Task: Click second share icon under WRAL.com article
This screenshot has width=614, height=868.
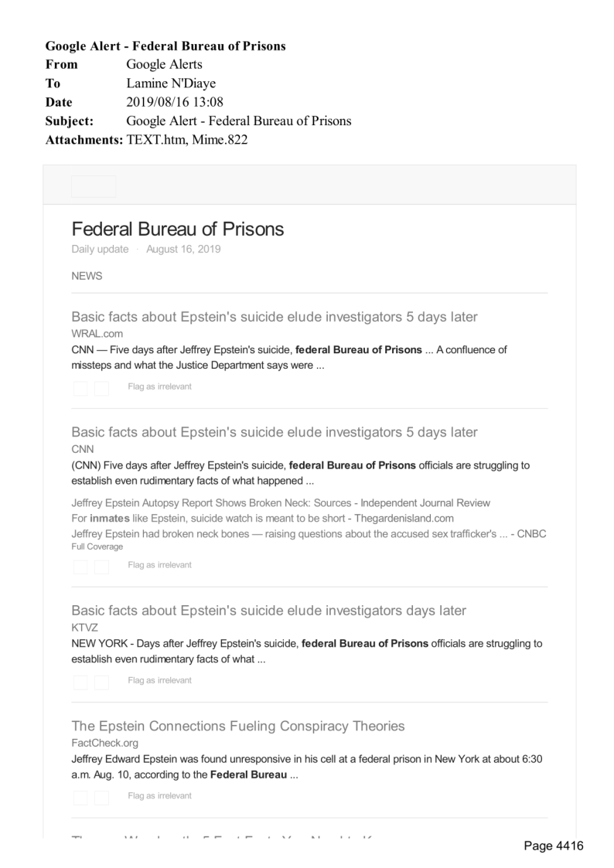Action: [101, 387]
